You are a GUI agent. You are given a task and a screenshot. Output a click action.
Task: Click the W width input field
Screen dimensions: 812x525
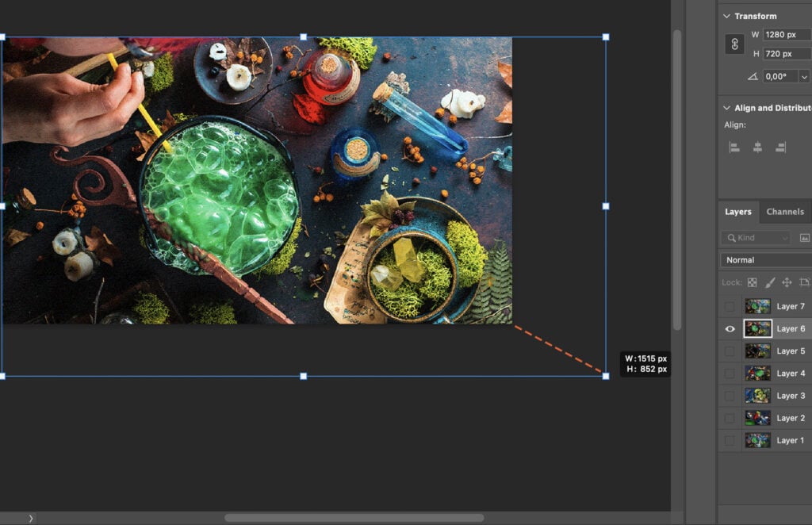[x=786, y=34]
